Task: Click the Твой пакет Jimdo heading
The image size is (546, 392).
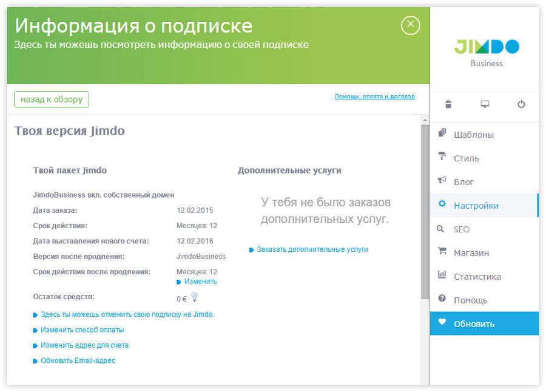Action: tap(70, 171)
